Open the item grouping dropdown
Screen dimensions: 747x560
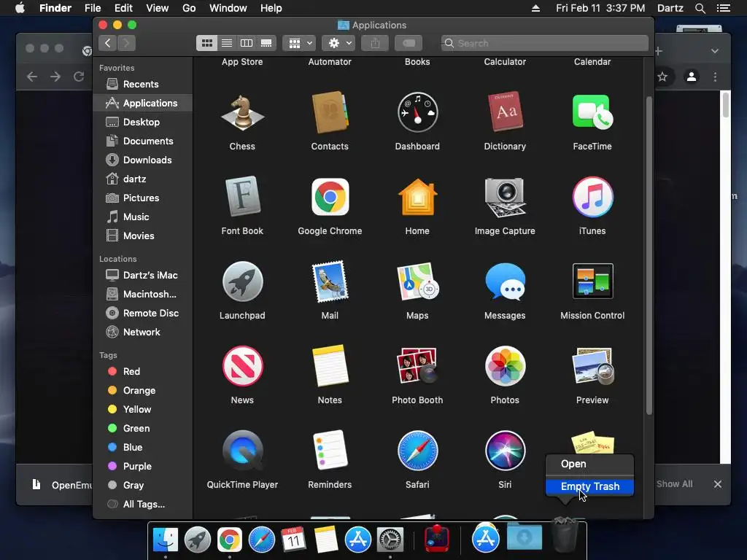point(299,43)
